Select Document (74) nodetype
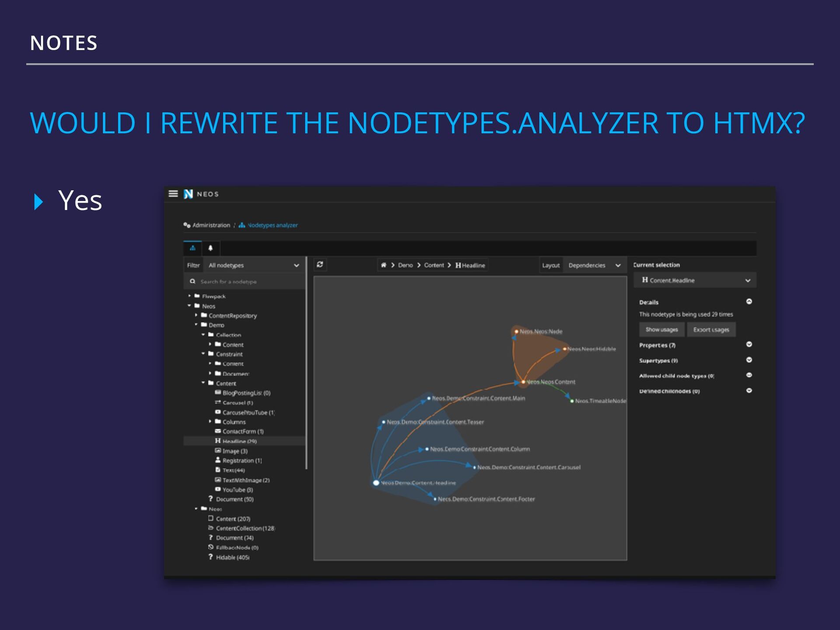The height and width of the screenshot is (630, 840). click(231, 538)
